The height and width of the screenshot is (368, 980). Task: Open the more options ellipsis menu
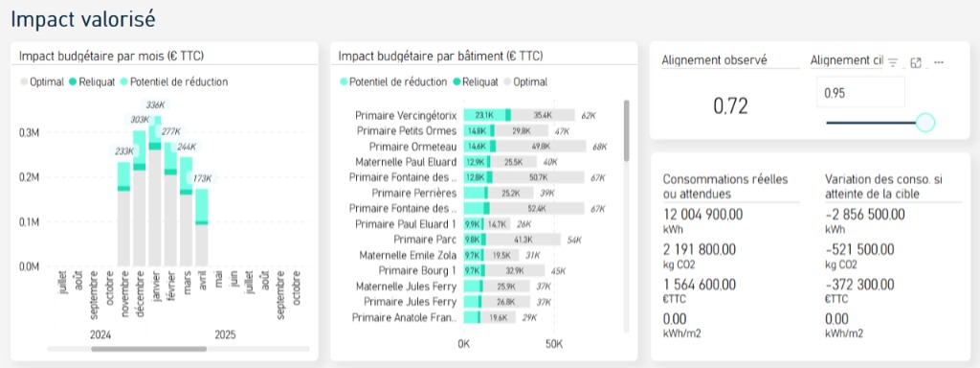click(x=938, y=62)
